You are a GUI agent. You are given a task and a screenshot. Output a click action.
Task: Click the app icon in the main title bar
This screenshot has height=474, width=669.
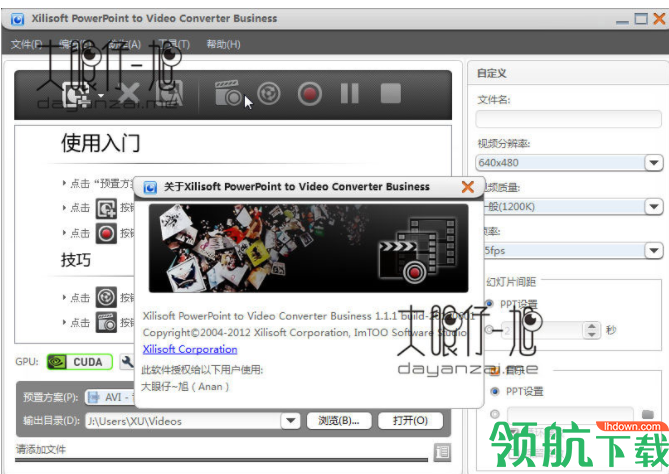17,19
